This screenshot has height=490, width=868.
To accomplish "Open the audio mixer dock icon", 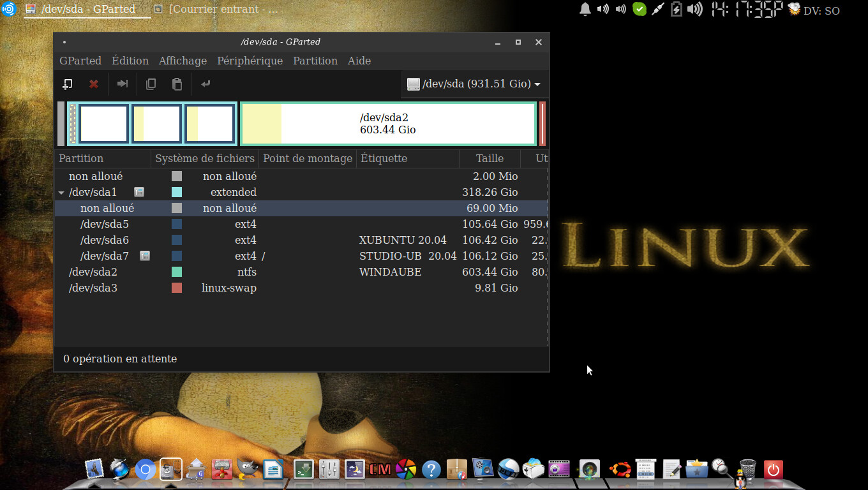I will [329, 470].
